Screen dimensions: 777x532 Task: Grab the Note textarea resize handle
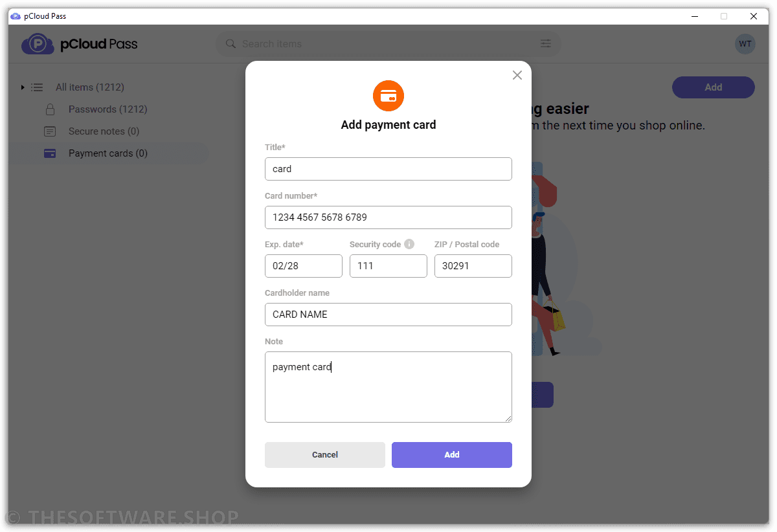pyautogui.click(x=508, y=419)
